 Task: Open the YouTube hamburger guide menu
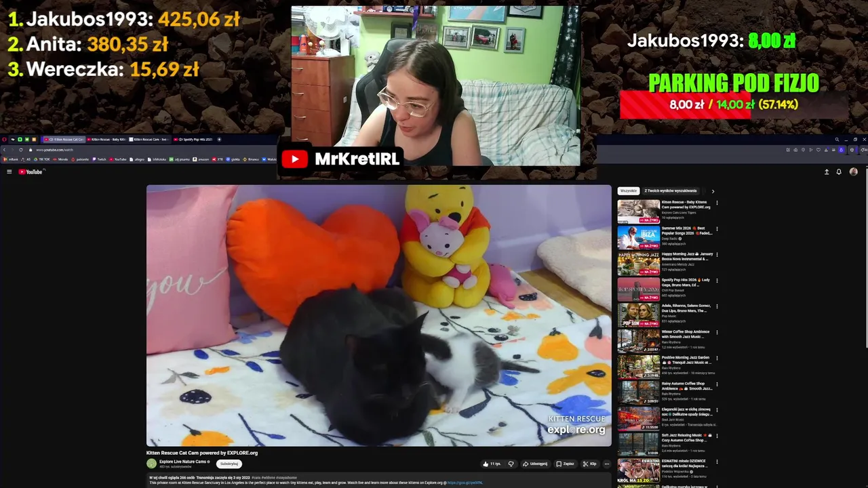[9, 172]
